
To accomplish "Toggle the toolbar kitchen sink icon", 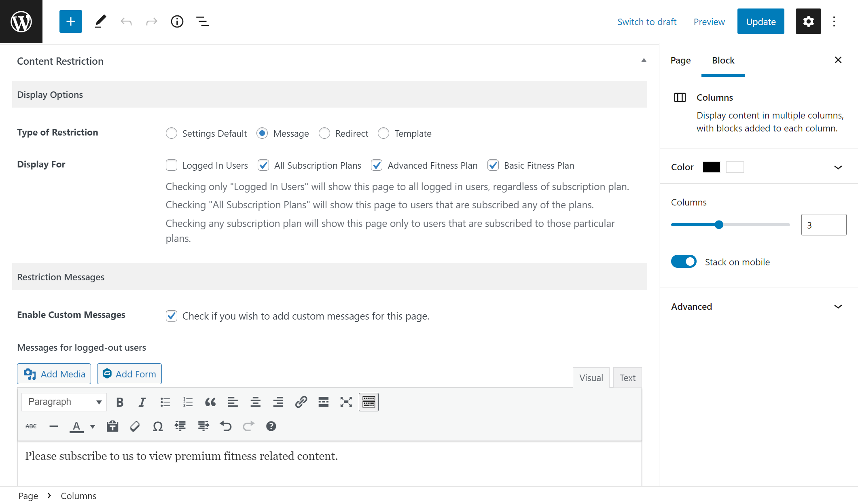I will (369, 402).
